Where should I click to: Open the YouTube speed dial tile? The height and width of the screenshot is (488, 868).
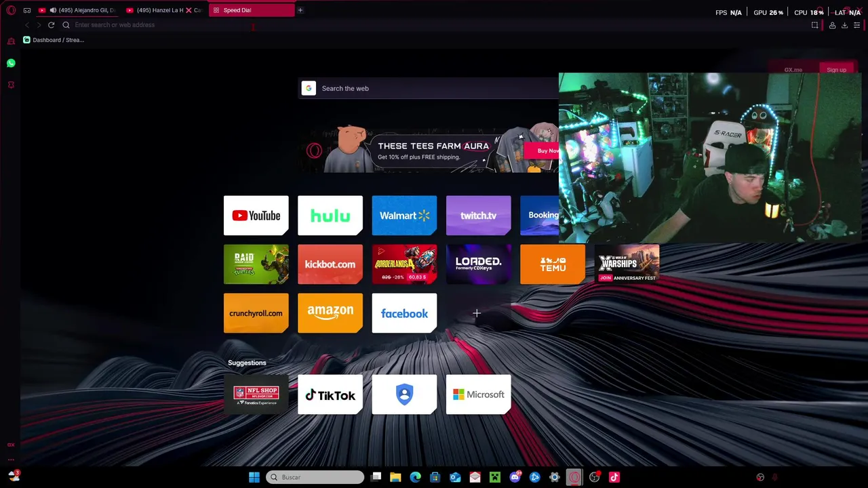pos(256,216)
